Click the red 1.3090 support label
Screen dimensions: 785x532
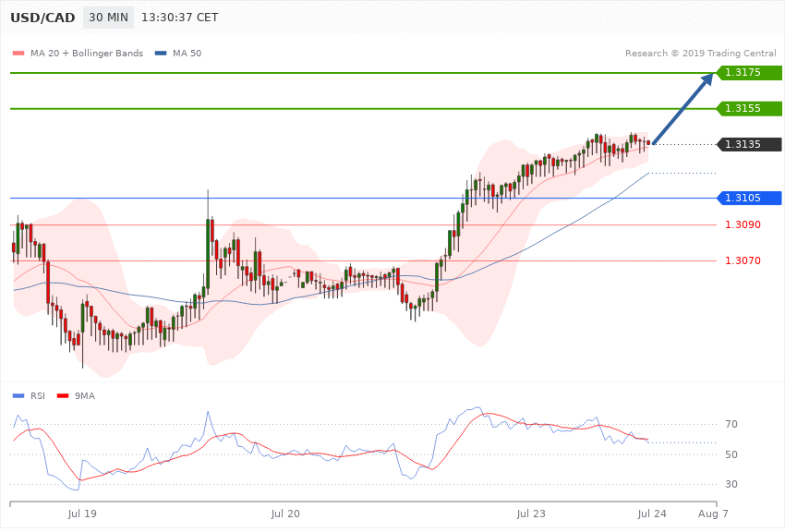743,224
